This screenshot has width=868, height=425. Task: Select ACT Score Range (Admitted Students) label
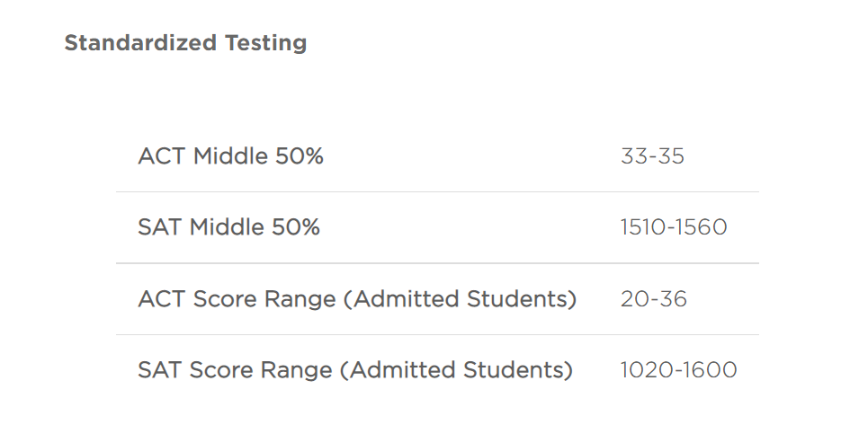coord(357,299)
